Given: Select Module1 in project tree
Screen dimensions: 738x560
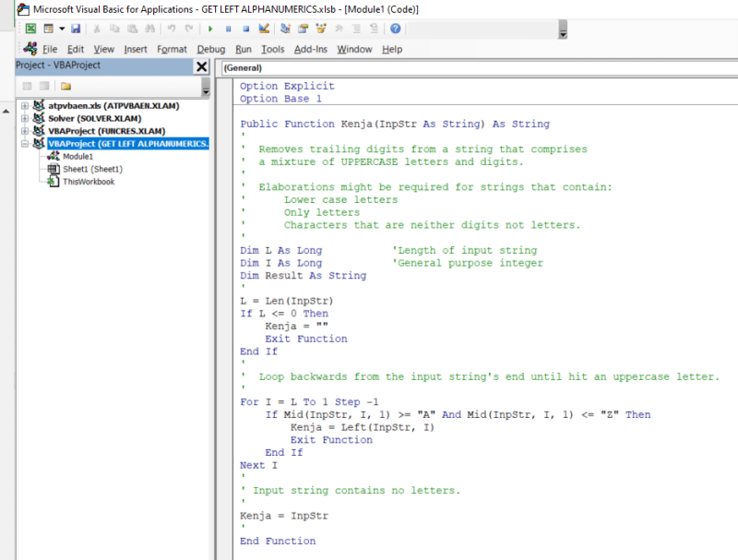Looking at the screenshot, I should (77, 157).
